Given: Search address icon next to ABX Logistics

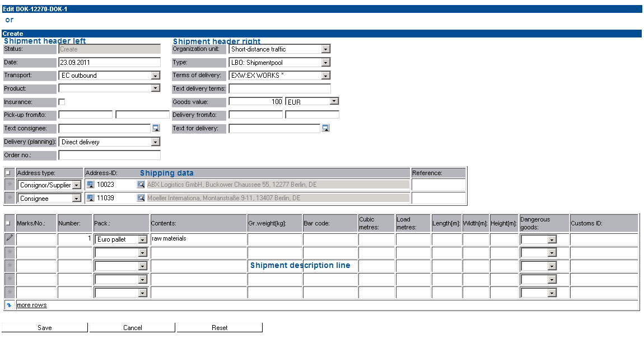Looking at the screenshot, I should coord(141,184).
